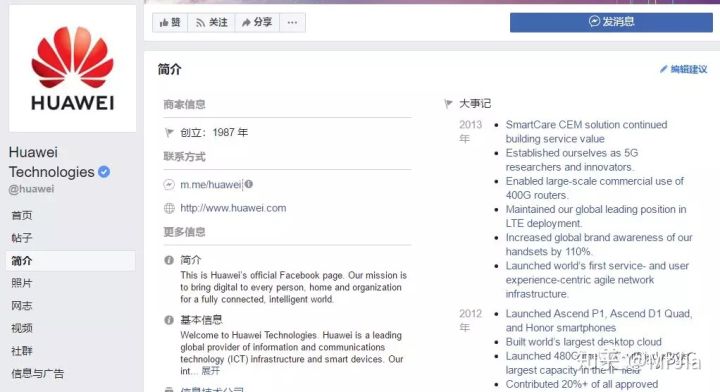Click the info icon next to 简介 section
This screenshot has height=392, width=720.
click(169, 260)
